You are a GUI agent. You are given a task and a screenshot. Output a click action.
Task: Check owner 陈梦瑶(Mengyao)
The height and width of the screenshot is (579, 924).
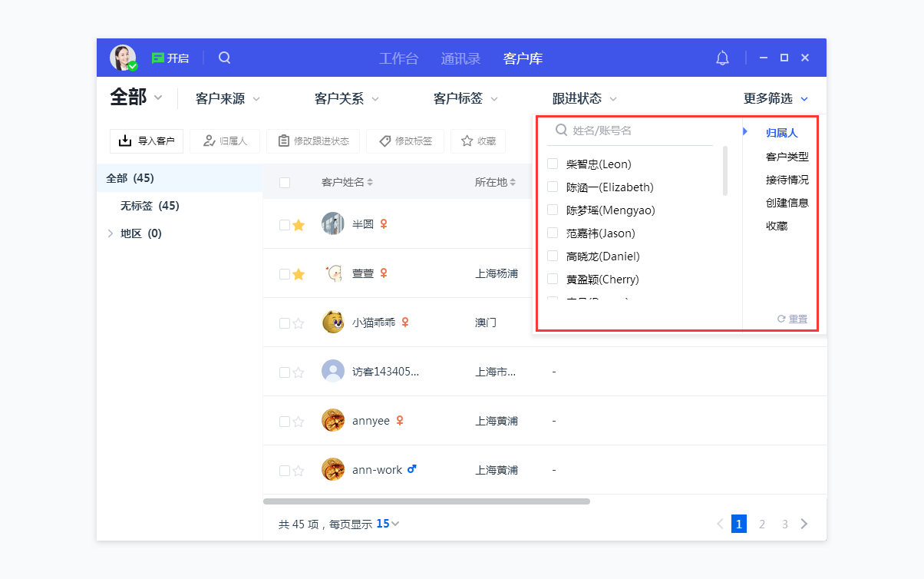click(x=553, y=210)
